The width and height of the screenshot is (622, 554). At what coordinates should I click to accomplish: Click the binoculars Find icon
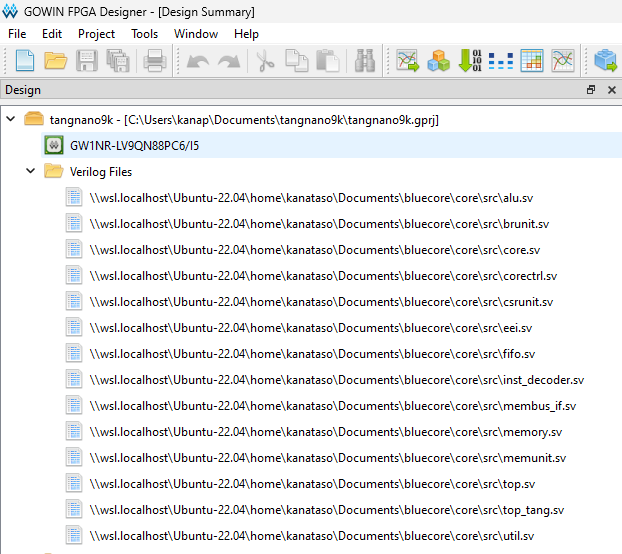(364, 61)
